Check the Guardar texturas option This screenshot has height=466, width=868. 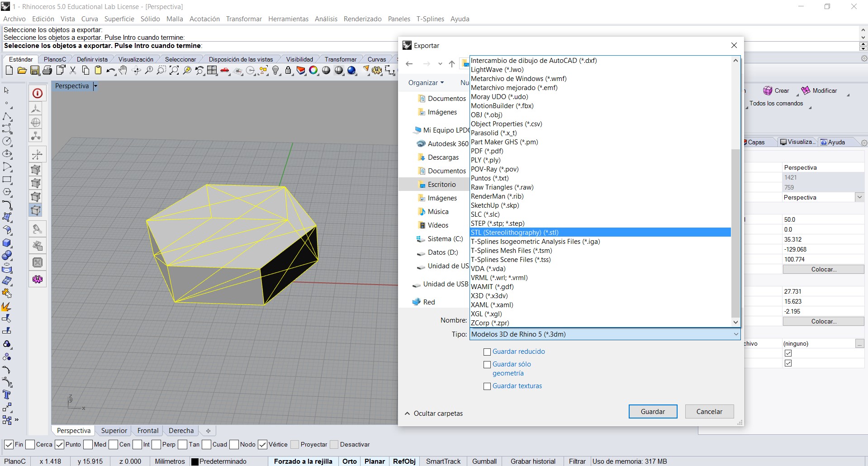tap(487, 386)
